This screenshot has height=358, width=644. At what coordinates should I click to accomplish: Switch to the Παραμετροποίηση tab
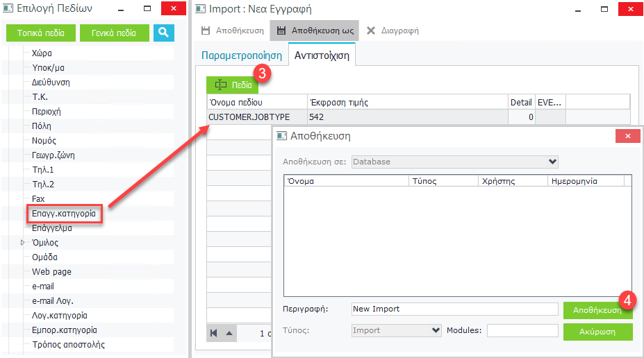(242, 56)
